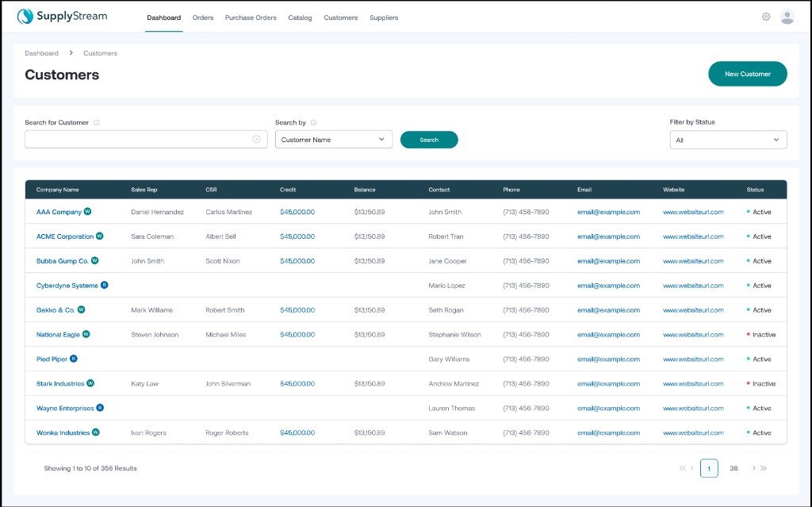812x507 pixels.
Task: Open ACME Corporation customer link
Action: click(x=65, y=236)
